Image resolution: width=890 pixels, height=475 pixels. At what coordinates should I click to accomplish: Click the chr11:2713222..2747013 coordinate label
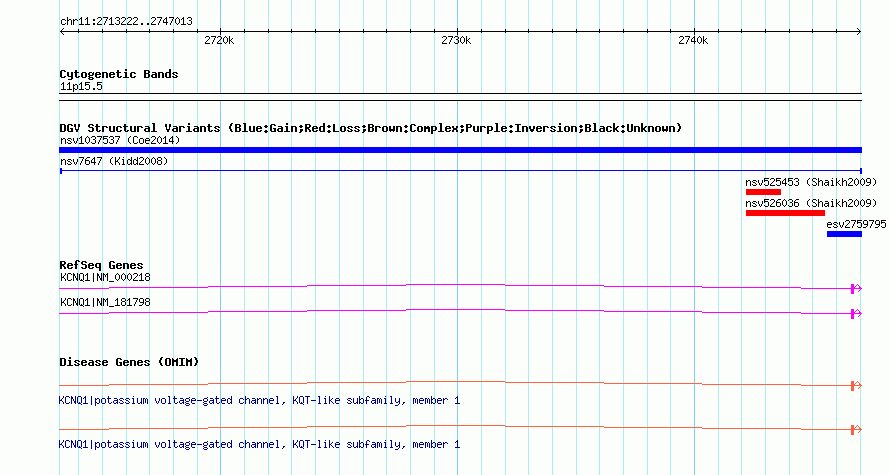coord(126,22)
